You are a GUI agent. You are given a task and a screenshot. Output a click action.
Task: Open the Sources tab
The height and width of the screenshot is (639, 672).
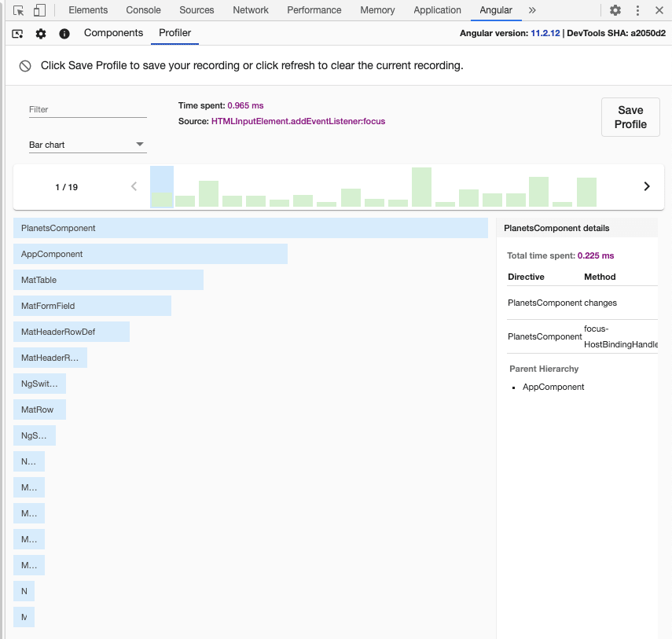click(196, 10)
